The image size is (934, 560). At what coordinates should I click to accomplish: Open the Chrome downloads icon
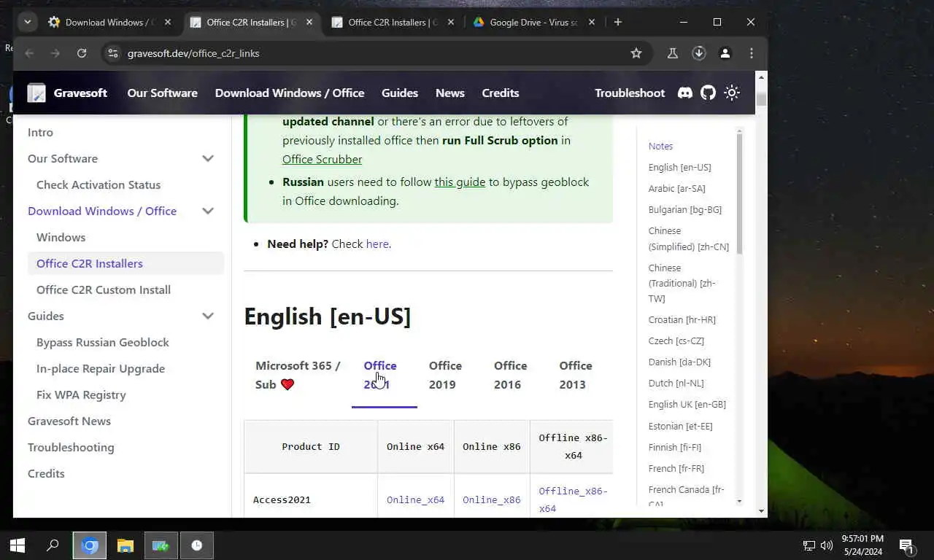coord(699,53)
